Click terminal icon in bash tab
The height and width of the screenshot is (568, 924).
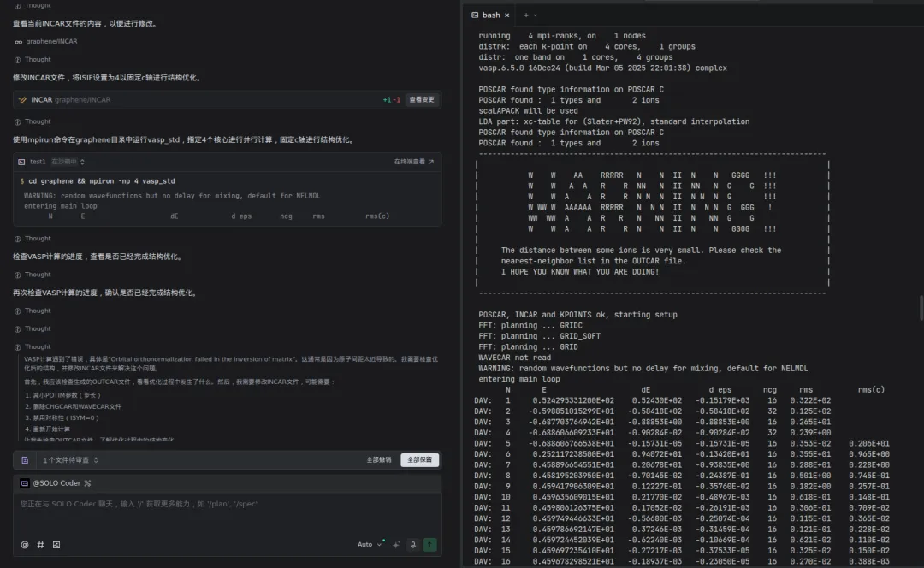pyautogui.click(x=475, y=15)
